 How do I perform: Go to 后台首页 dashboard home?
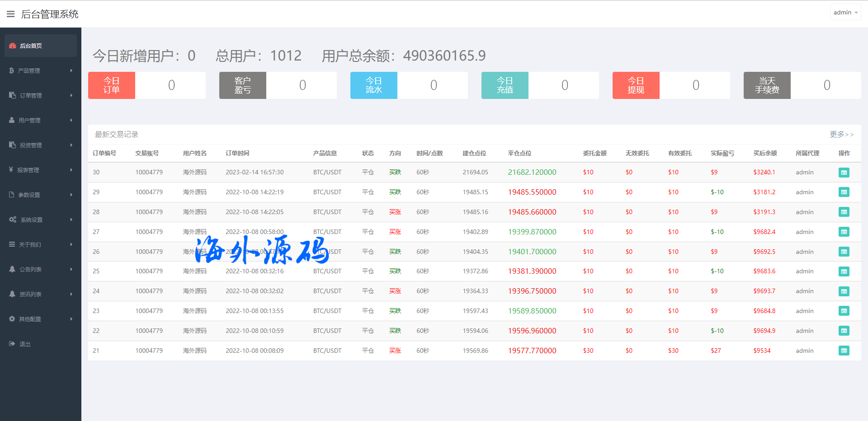coord(31,46)
